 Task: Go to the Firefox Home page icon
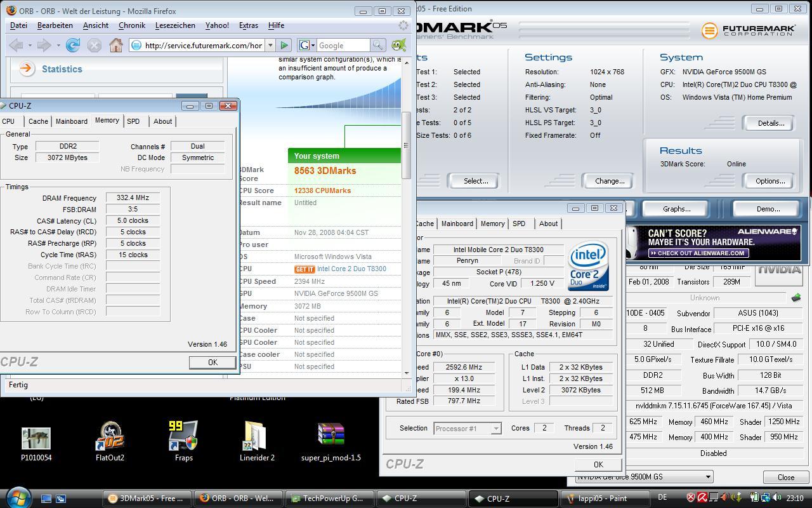pos(115,45)
